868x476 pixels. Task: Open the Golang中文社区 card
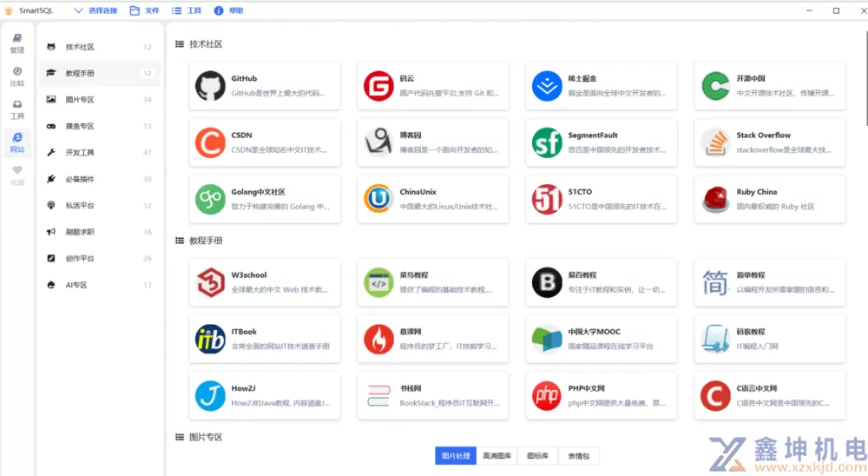click(x=265, y=200)
